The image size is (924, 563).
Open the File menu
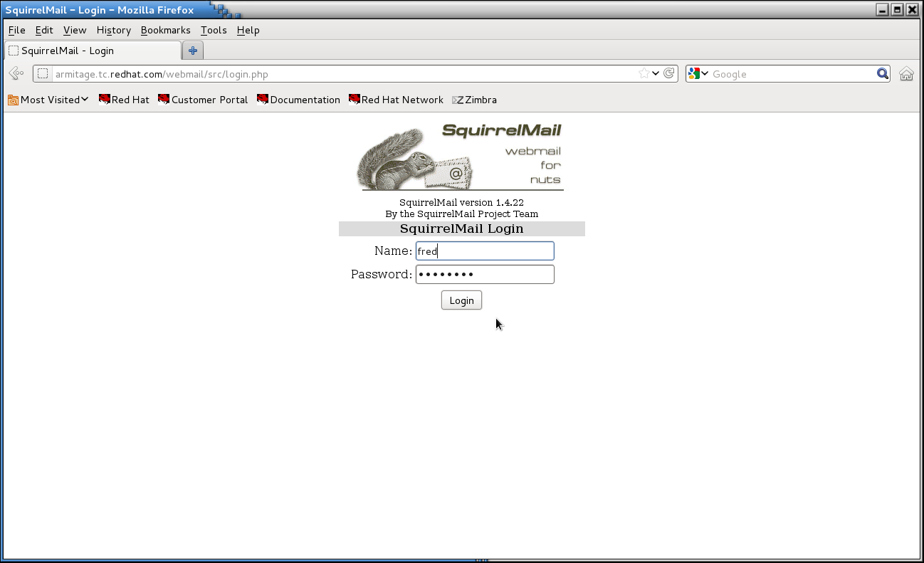click(16, 30)
